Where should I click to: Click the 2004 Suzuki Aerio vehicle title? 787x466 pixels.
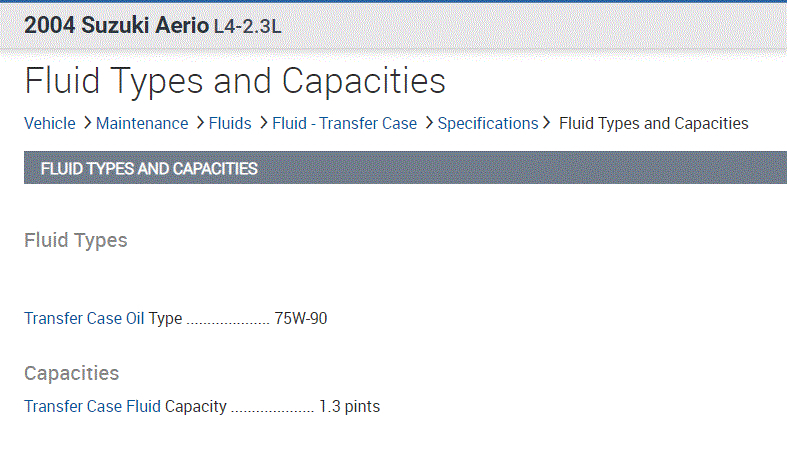click(117, 26)
